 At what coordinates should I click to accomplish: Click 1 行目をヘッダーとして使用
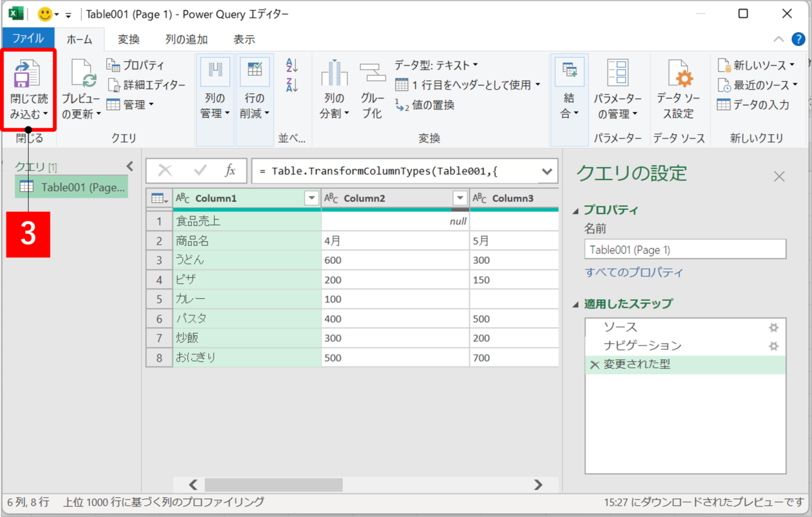[468, 85]
